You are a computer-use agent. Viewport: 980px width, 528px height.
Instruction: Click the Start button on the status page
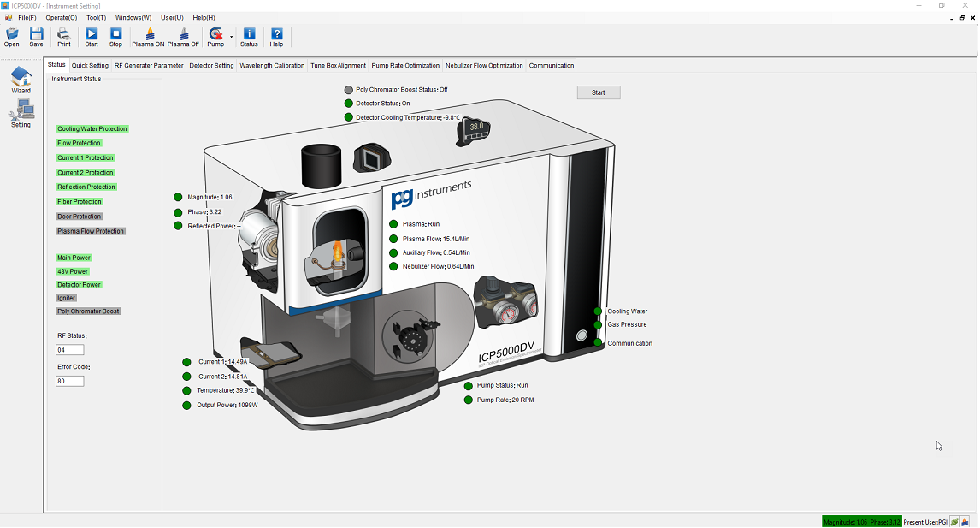tap(598, 92)
